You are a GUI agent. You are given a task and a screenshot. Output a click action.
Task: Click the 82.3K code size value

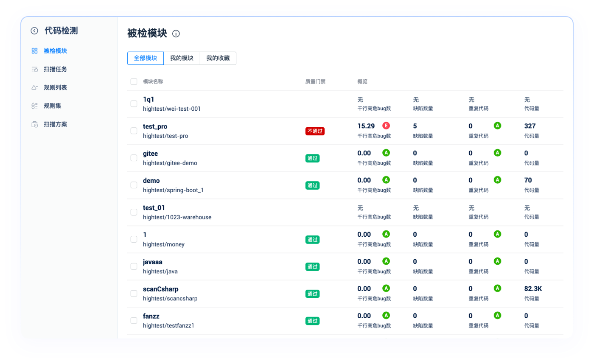(533, 288)
